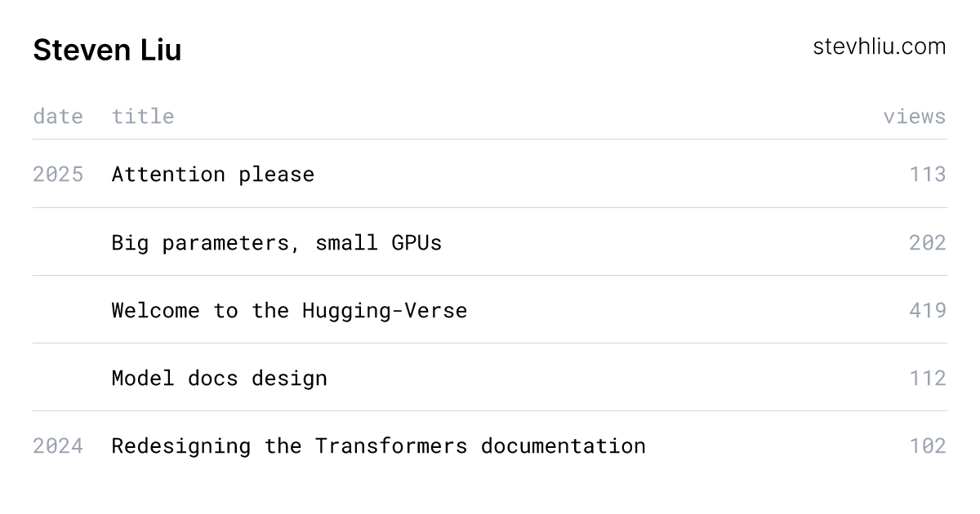Click the 202 views count

[927, 242]
